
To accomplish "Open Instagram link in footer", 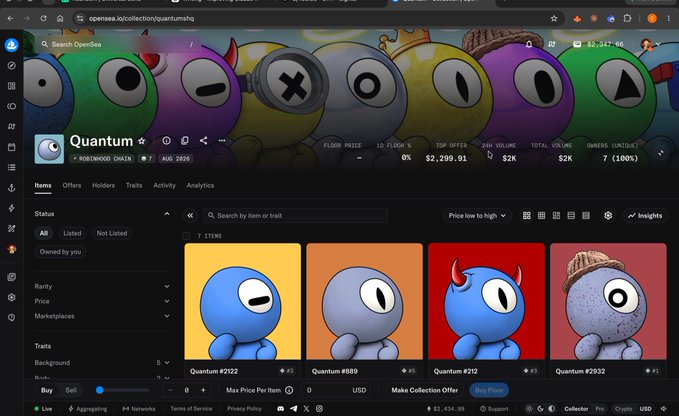I will point(319,409).
